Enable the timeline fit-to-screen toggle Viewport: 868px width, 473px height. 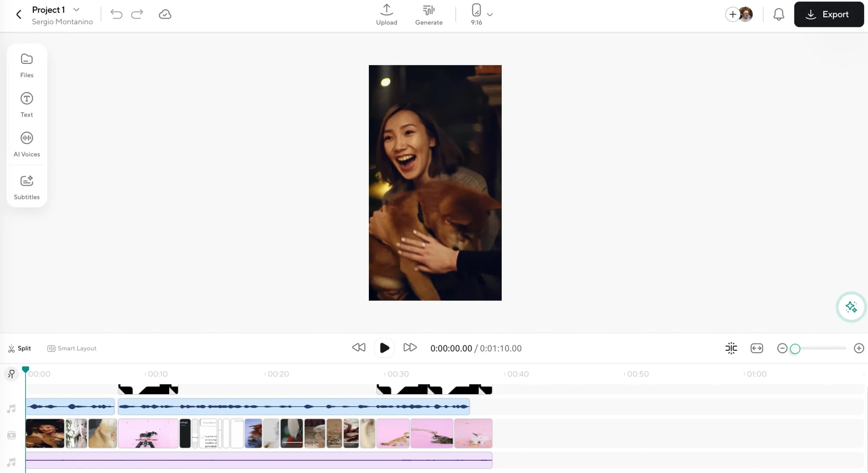(x=756, y=348)
